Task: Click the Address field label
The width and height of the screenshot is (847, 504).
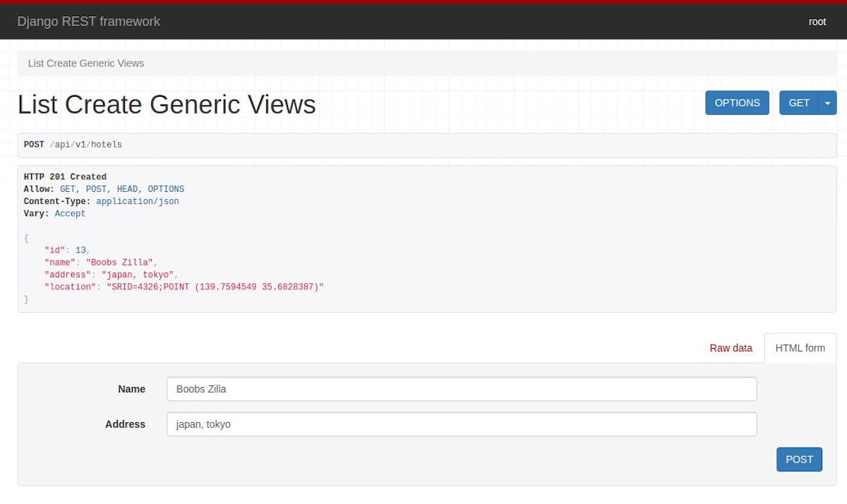Action: [x=125, y=424]
